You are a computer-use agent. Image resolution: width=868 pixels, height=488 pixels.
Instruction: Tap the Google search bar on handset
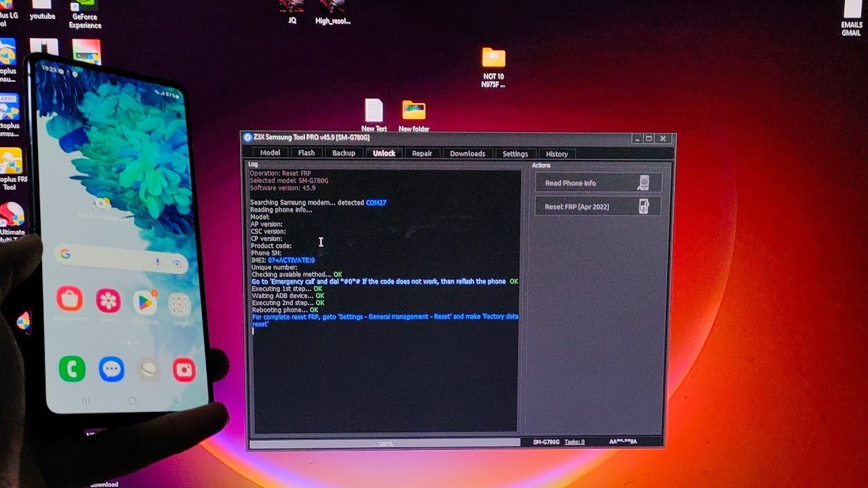[x=121, y=258]
